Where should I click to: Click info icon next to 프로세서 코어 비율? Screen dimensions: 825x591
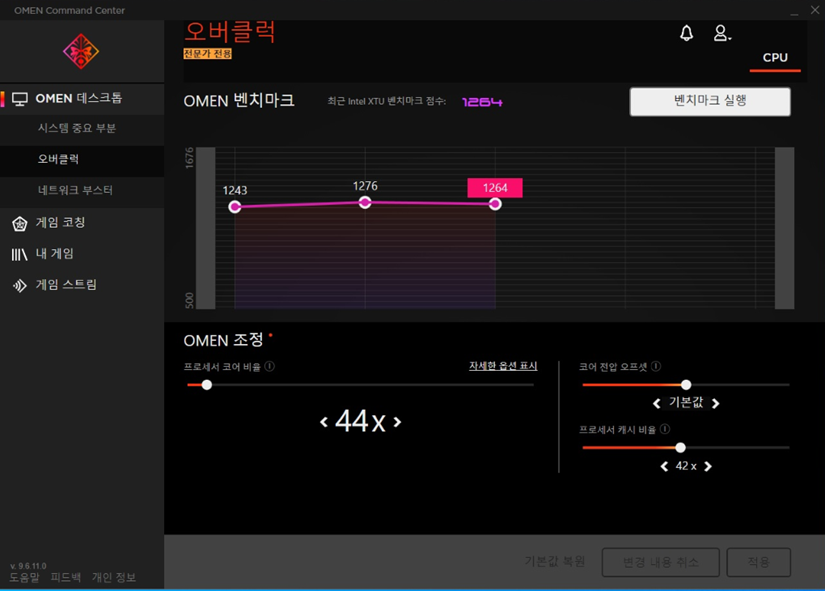(x=269, y=366)
